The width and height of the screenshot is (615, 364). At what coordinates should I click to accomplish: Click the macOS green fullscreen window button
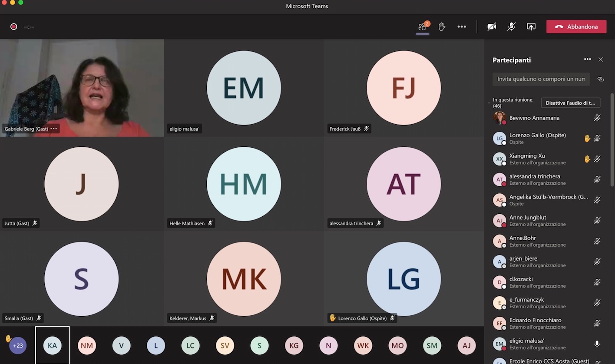[x=20, y=3]
